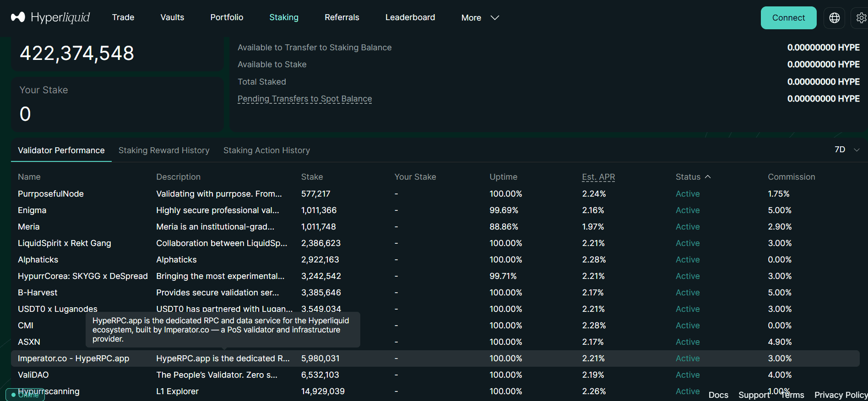The image size is (868, 401).
Task: Click the Hyperliquid logo icon
Action: click(x=18, y=17)
